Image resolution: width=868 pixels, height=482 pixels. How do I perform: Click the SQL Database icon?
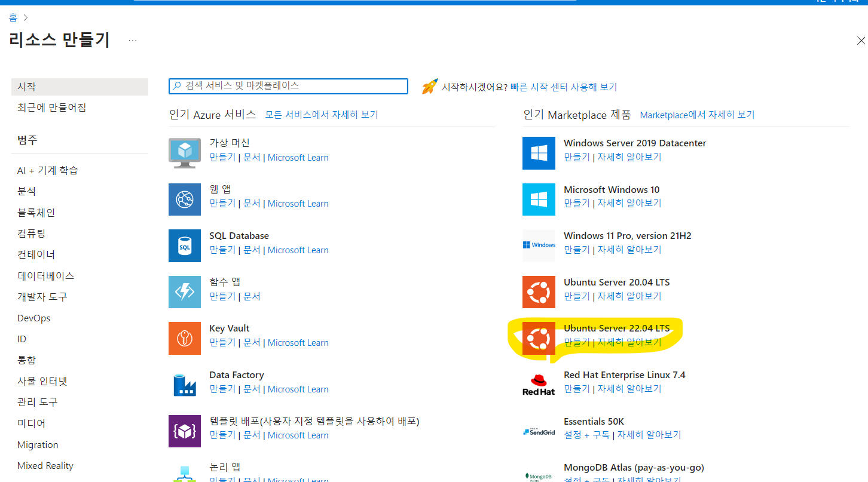(x=185, y=245)
